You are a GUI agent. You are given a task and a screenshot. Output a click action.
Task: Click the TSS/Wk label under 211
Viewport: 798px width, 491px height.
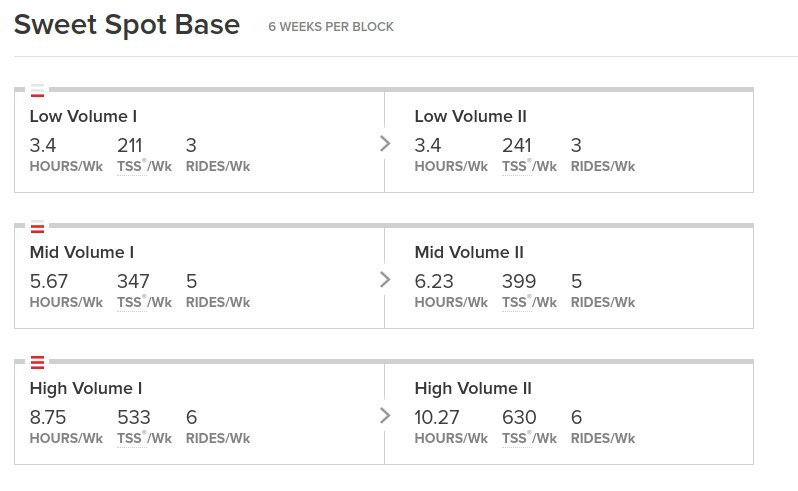(145, 166)
